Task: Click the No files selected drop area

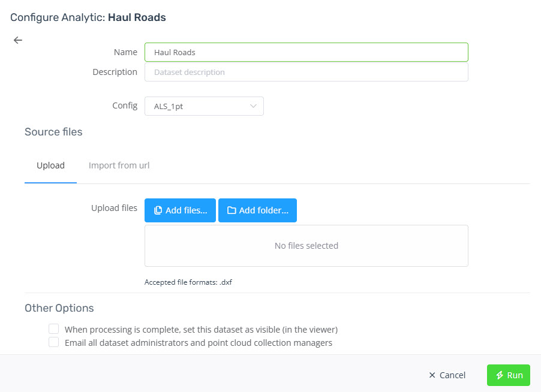Action: point(306,246)
